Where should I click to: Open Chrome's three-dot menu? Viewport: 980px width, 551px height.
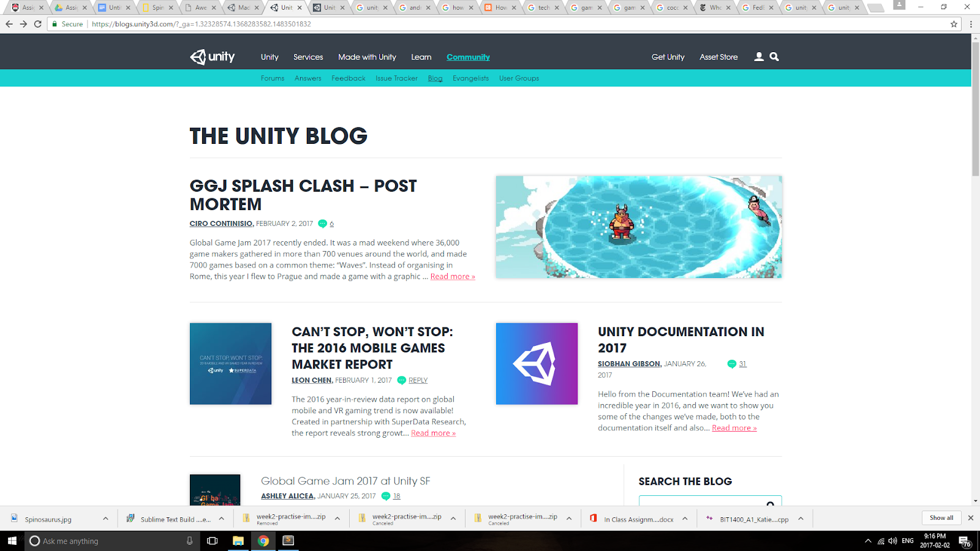tap(971, 24)
